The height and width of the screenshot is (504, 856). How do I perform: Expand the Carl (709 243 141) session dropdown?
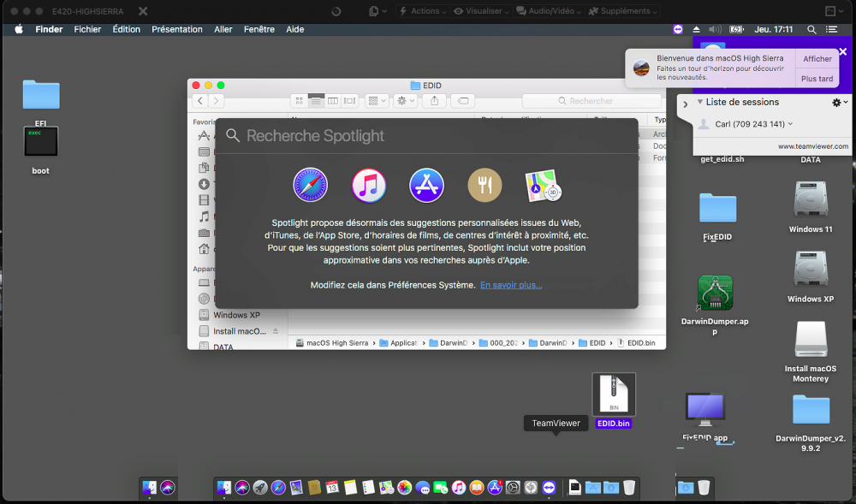[790, 124]
